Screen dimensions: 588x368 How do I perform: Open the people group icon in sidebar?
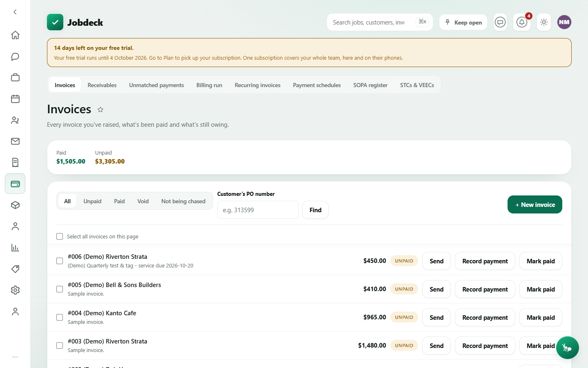15,120
